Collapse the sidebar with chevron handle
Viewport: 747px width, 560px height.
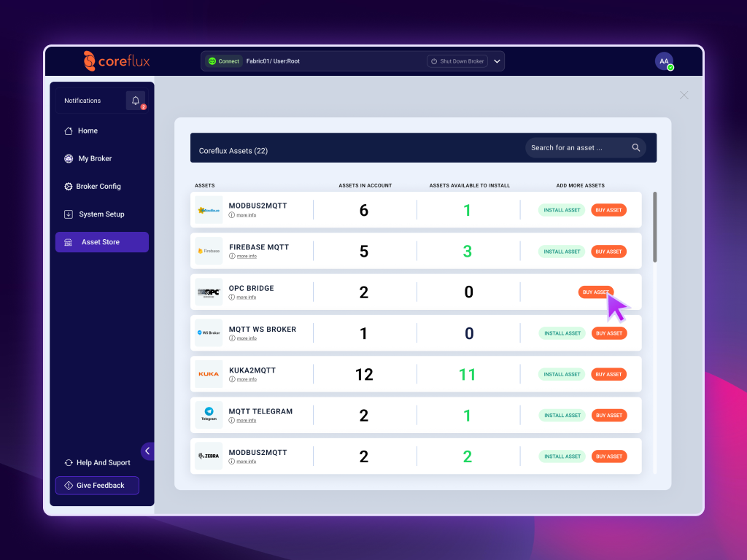(147, 451)
